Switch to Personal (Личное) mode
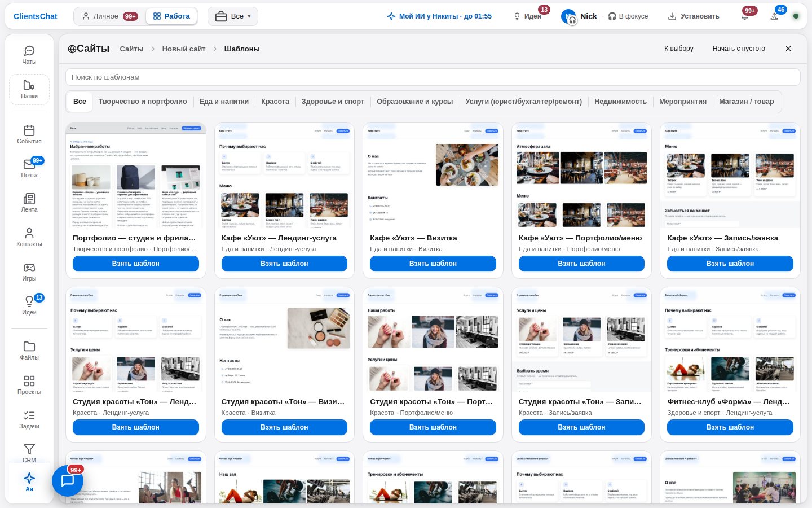This screenshot has height=508, width=812. point(109,16)
